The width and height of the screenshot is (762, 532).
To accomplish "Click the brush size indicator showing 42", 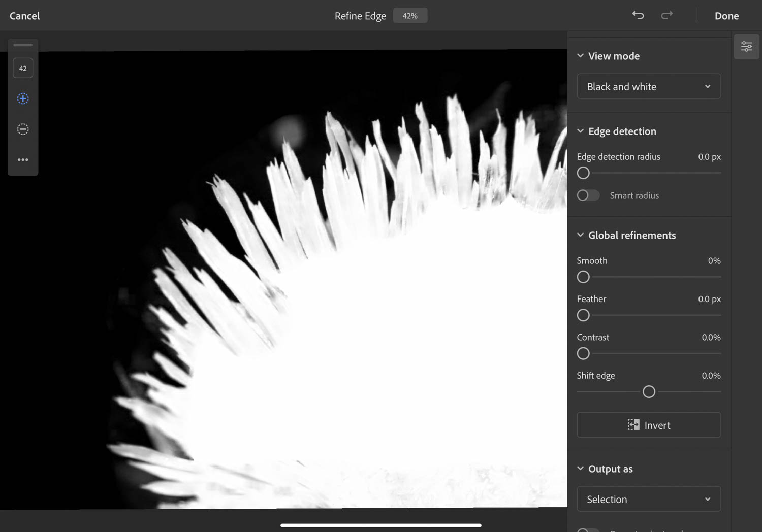I will pyautogui.click(x=23, y=68).
